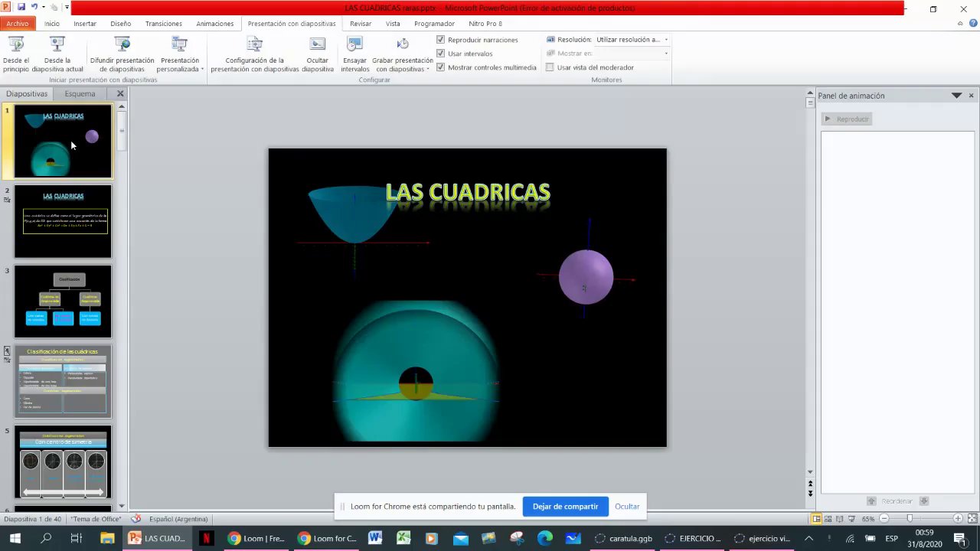The width and height of the screenshot is (980, 551).
Task: Start Slide Show from status bar icon
Action: (851, 519)
